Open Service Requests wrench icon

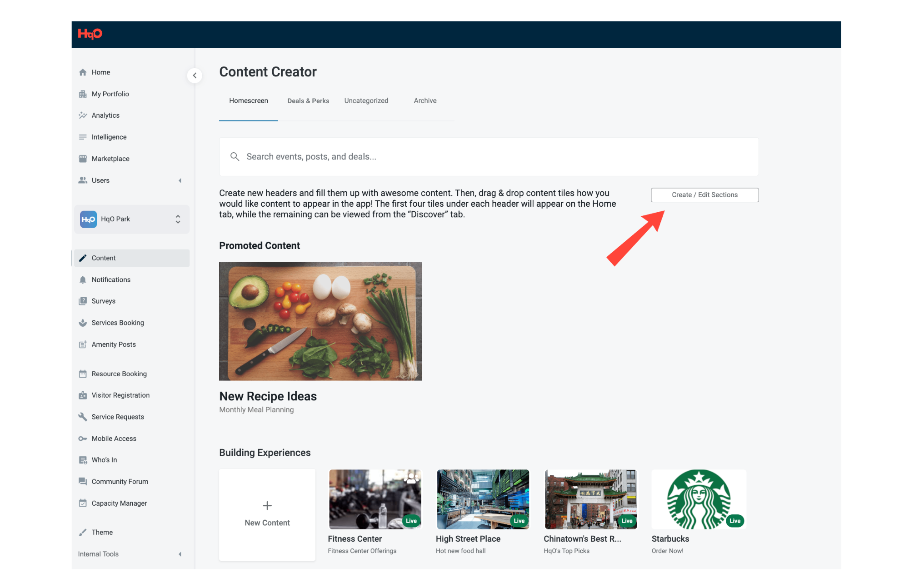pos(83,417)
